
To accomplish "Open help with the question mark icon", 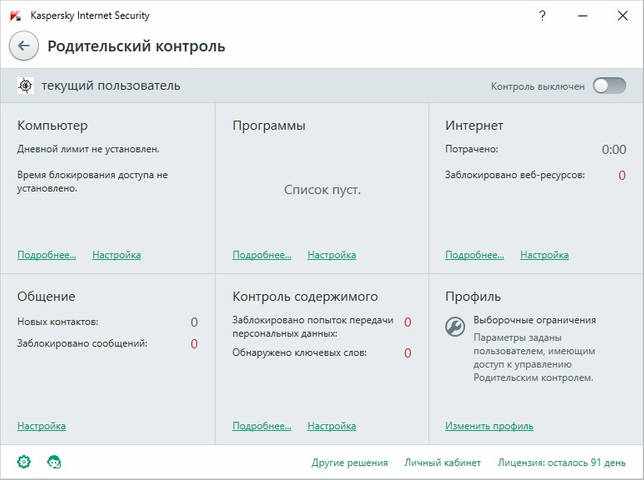I will tap(542, 16).
